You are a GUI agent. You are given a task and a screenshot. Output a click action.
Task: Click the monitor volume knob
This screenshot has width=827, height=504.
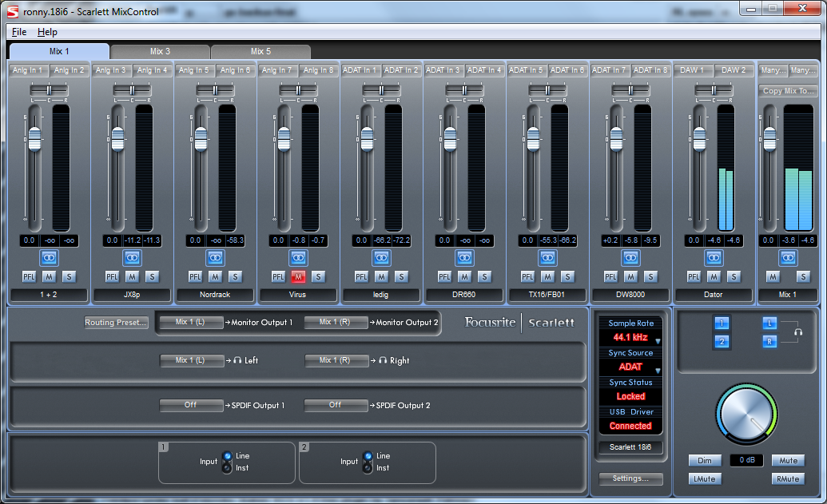pos(746,415)
